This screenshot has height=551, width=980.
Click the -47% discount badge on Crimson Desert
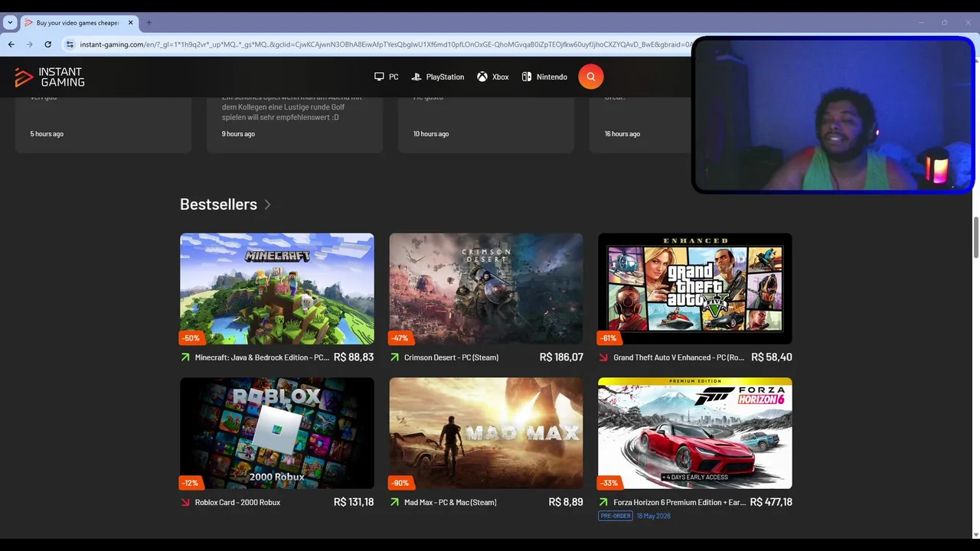click(x=400, y=338)
